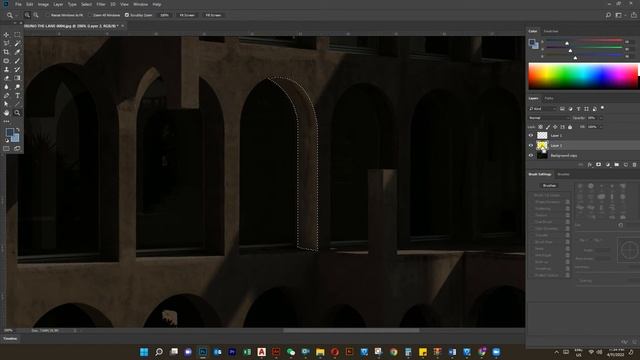The height and width of the screenshot is (360, 640).
Task: Choose Zoom Out mode in options bar
Action: (36, 15)
